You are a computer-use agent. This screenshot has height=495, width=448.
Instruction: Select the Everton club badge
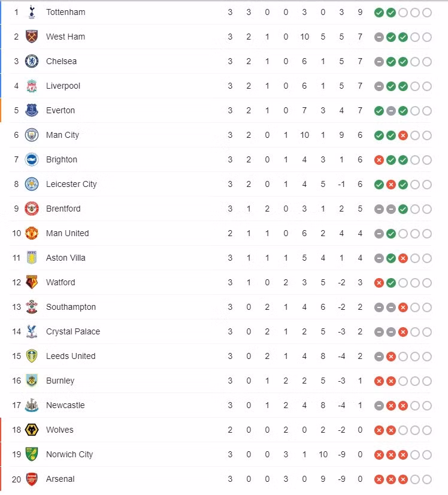(x=31, y=110)
